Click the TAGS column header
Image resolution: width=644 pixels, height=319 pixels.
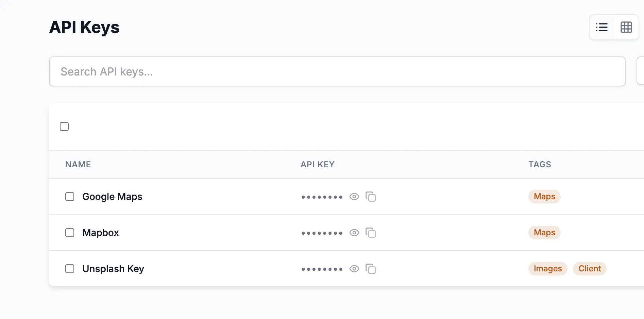coord(540,165)
